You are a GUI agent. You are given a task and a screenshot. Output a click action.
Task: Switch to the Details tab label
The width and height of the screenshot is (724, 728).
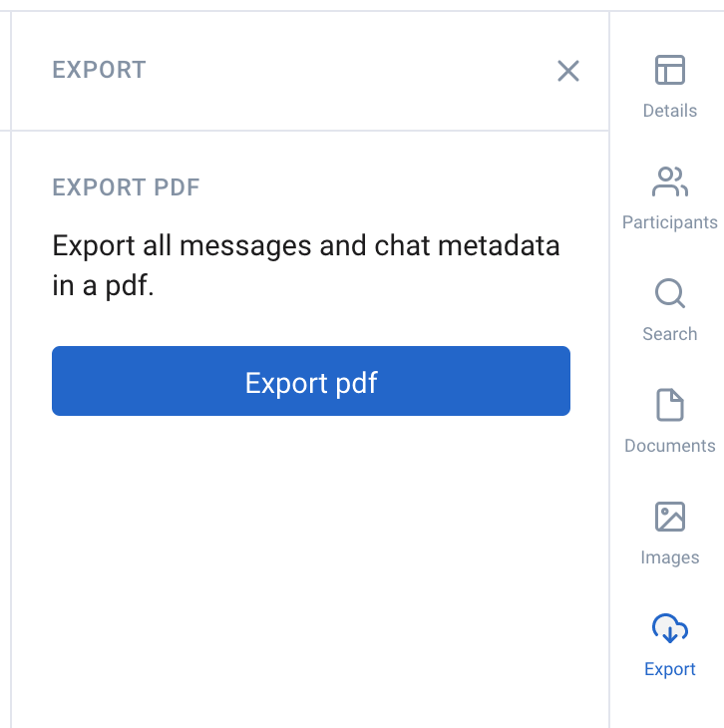[670, 111]
